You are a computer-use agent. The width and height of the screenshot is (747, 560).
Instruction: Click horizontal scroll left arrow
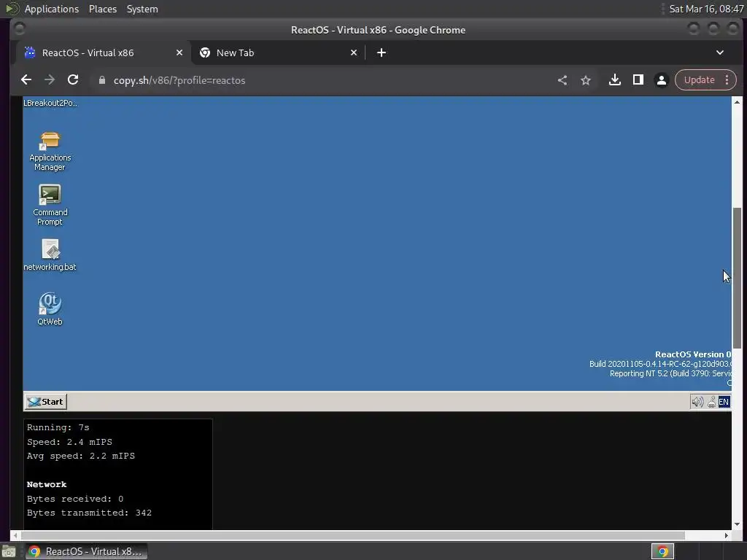pos(15,535)
